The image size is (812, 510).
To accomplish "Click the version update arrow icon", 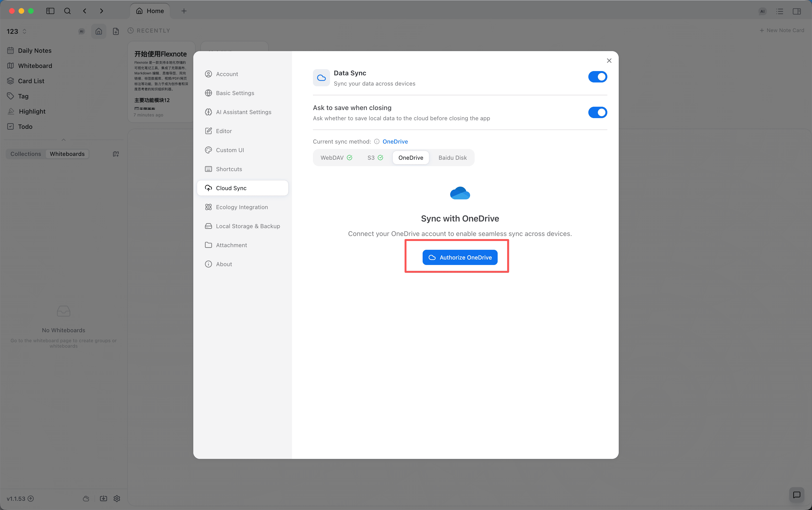I will (31, 499).
